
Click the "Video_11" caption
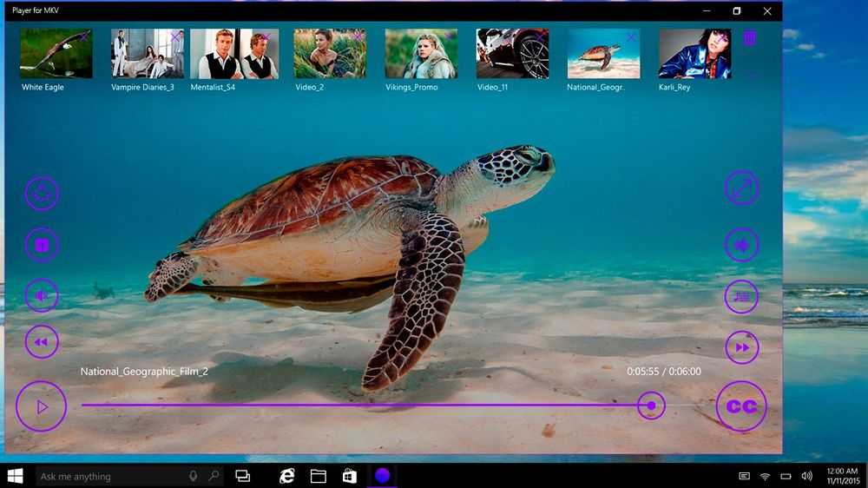point(492,87)
